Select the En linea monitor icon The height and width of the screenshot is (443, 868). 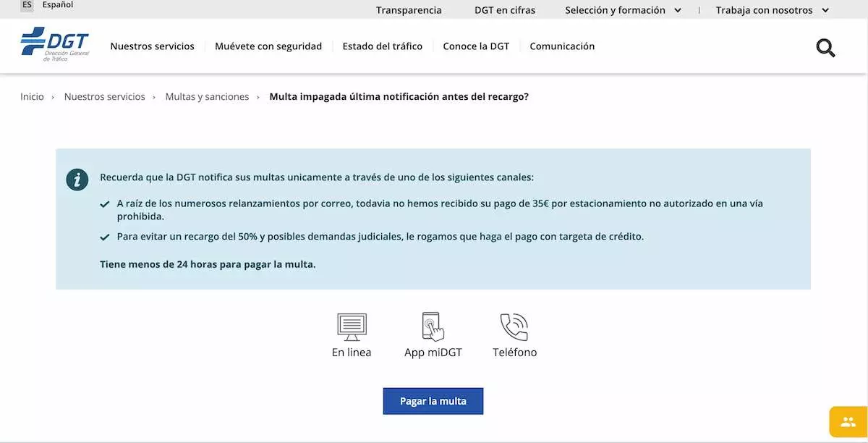pos(352,326)
